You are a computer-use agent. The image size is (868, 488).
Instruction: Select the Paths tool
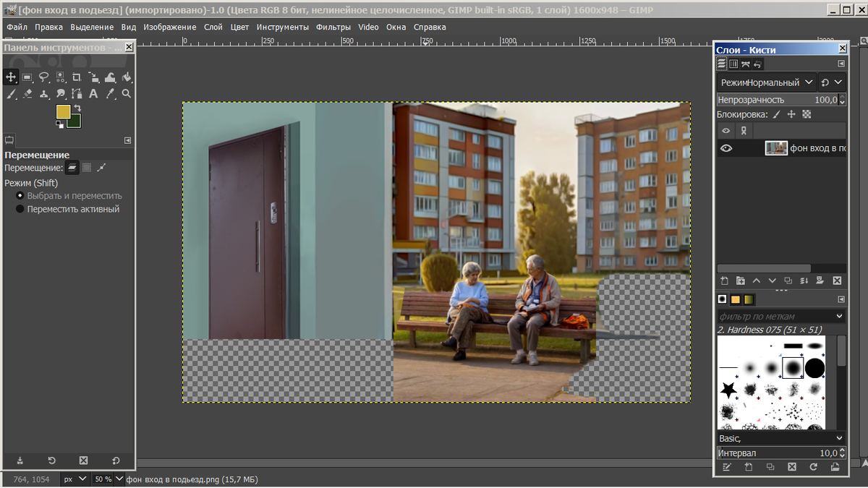click(x=77, y=94)
